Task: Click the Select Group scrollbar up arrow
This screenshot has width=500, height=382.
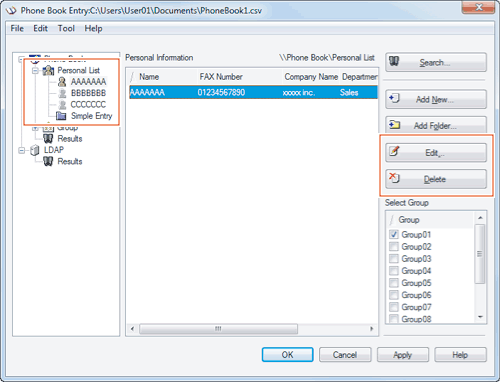Action: click(480, 218)
